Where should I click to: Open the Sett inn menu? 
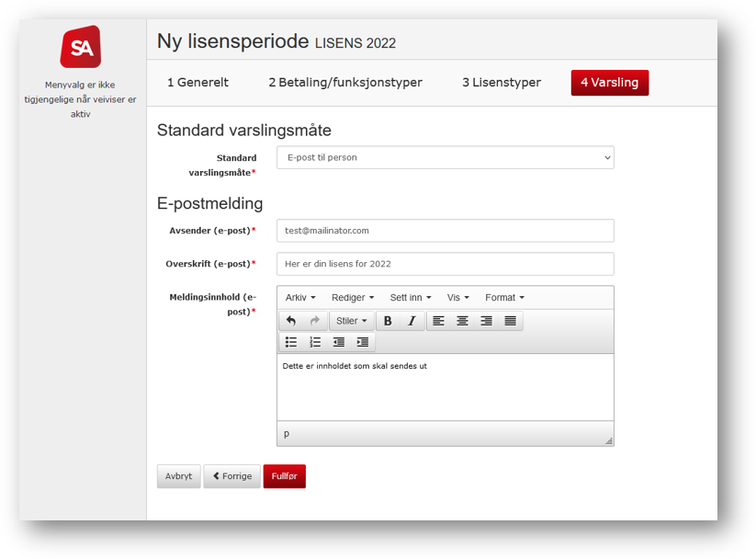411,297
